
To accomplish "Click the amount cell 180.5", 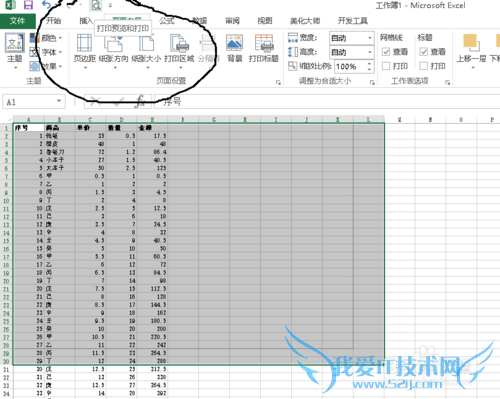I will coord(152,321).
